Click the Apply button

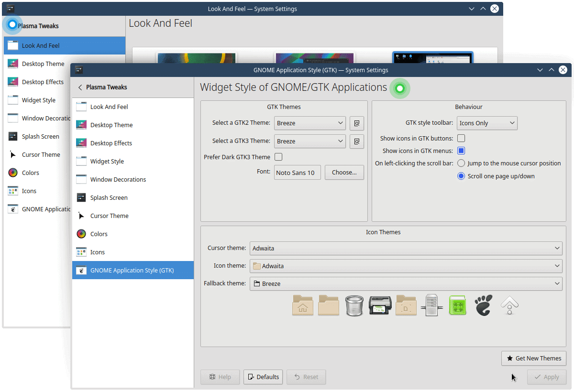tap(547, 377)
